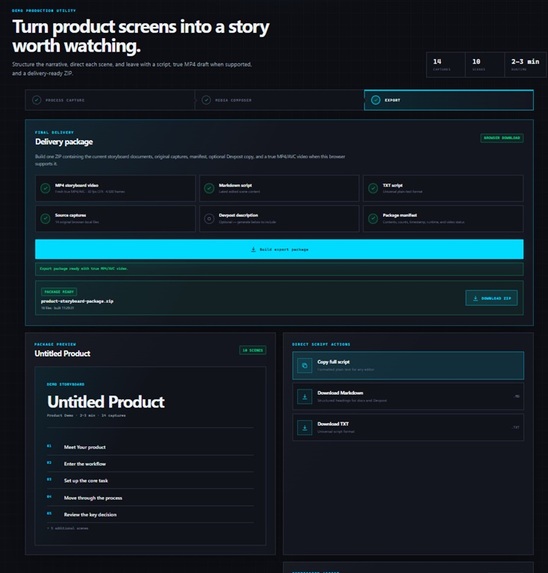
Task: Click the Delivery package heading
Action: tap(64, 142)
